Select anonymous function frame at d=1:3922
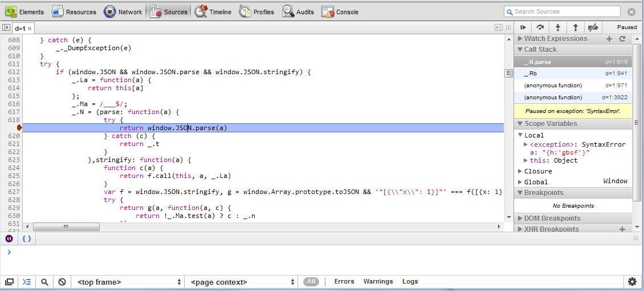Image resolution: width=644 pixels, height=291 pixels. 573,98
